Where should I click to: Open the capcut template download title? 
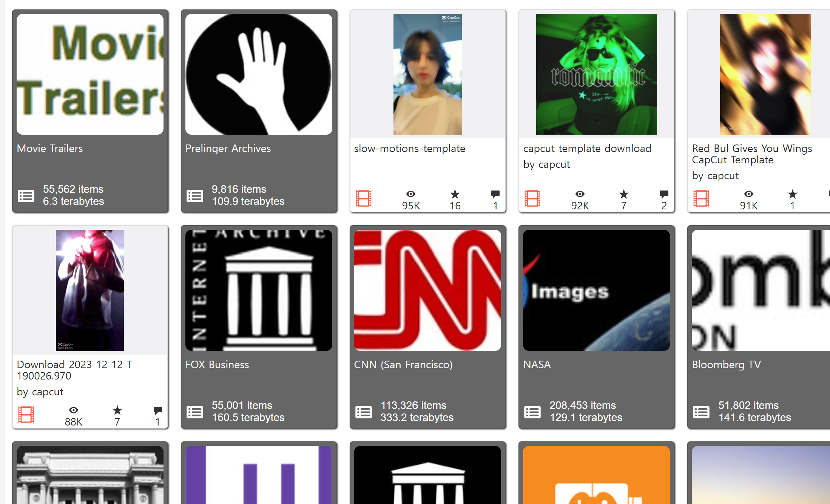587,149
